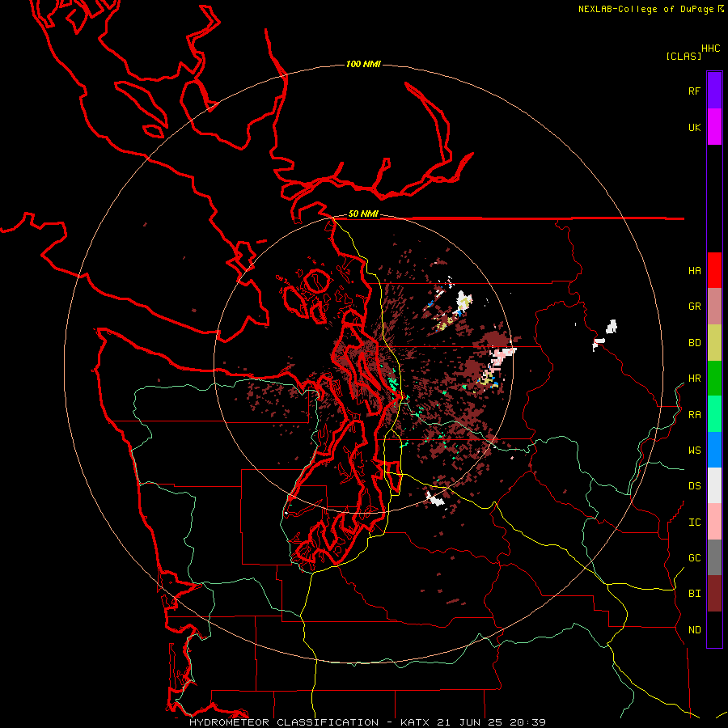
Task: Click the 50 NMI range ring label
Action: [x=363, y=214]
